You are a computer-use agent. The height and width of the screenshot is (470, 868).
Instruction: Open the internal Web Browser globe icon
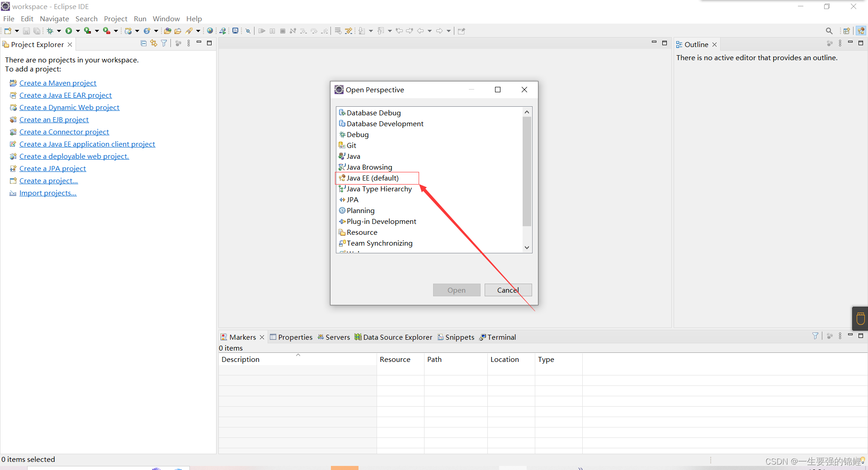[210, 31]
